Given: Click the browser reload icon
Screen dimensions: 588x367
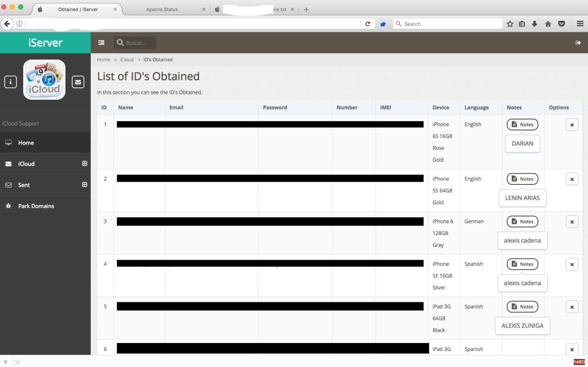Looking at the screenshot, I should [x=368, y=24].
